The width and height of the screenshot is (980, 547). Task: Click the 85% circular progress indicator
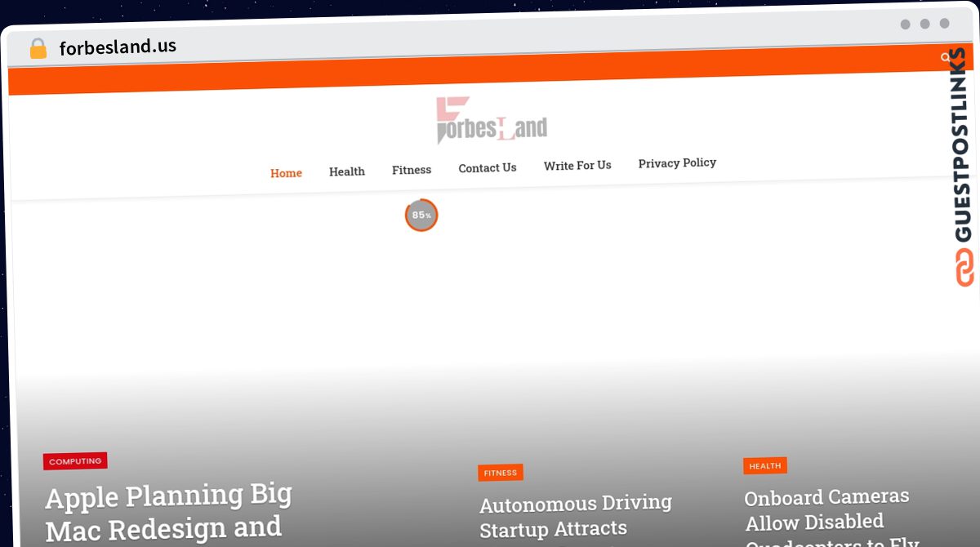(421, 216)
